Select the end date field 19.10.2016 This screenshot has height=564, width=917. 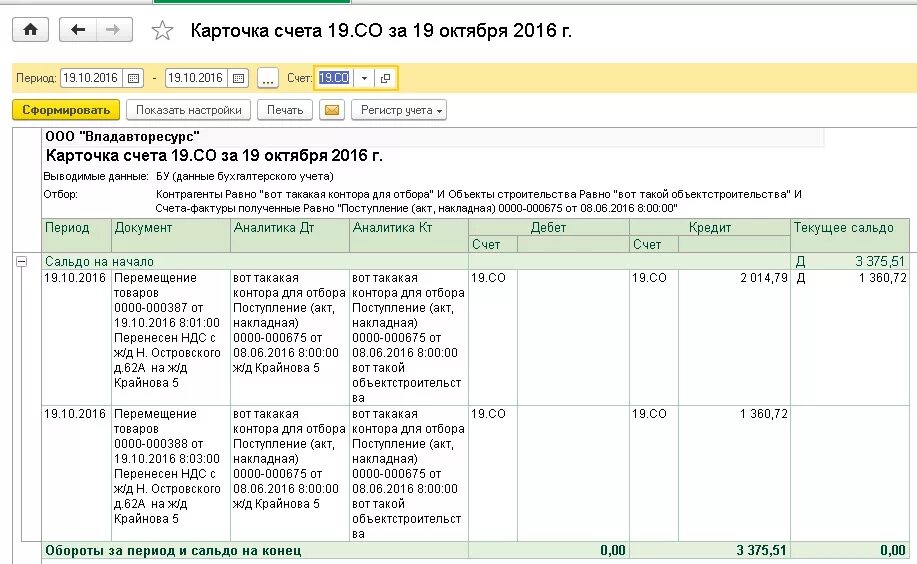pos(196,78)
